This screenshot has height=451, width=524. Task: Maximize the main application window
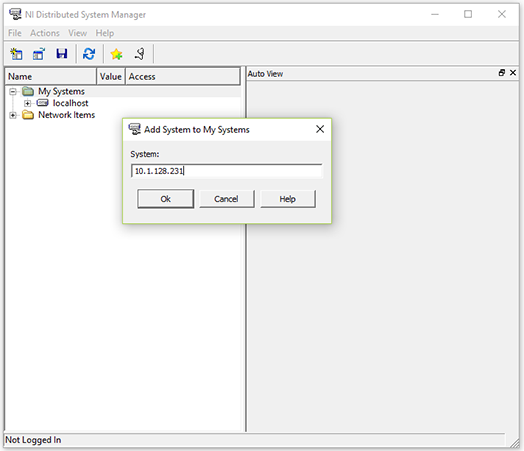point(468,14)
